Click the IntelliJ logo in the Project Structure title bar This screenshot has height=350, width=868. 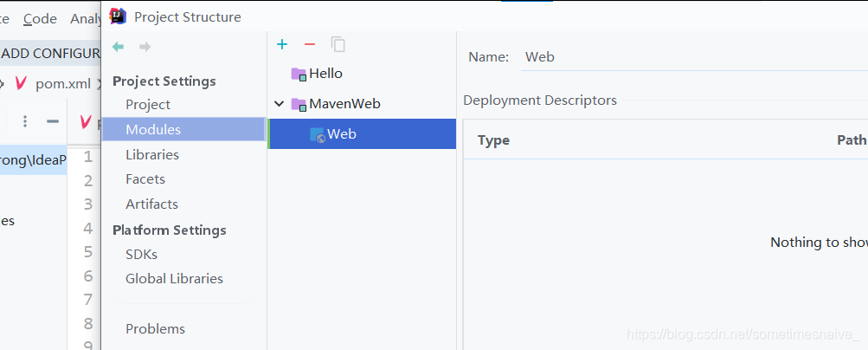click(x=118, y=16)
